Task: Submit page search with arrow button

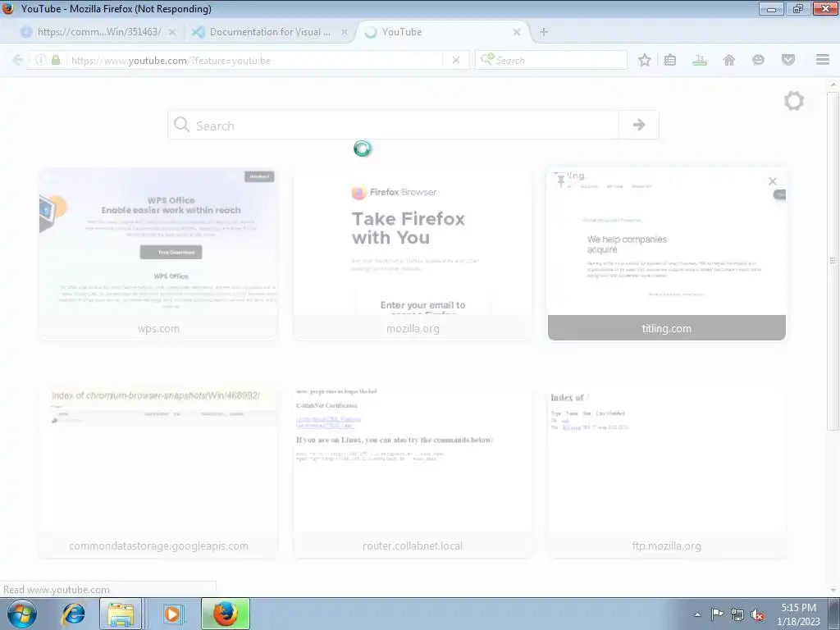Action: pyautogui.click(x=638, y=125)
